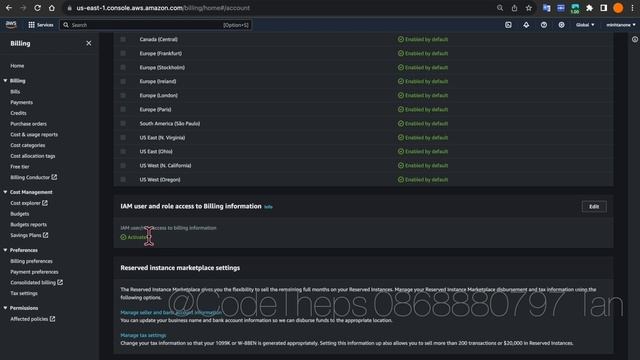The height and width of the screenshot is (360, 640).
Task: Open Purchase orders in sidebar
Action: point(29,124)
